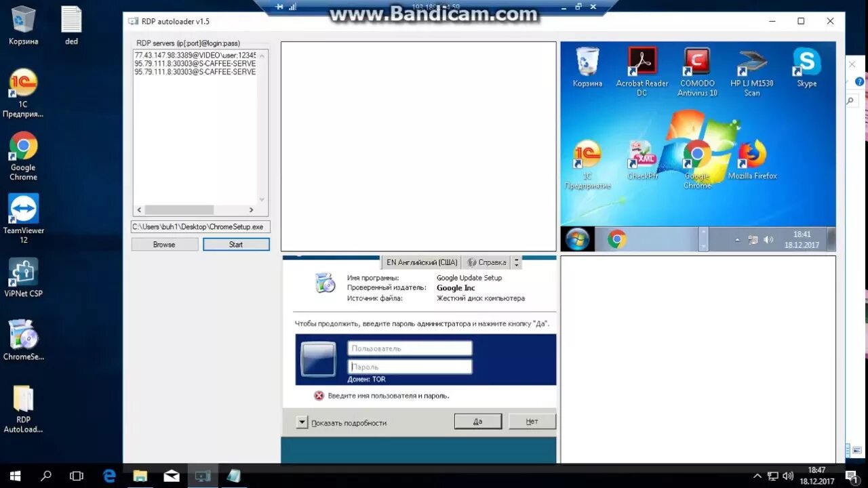This screenshot has width=868, height=488.
Task: Click the Chrome icon in the remote taskbar
Action: pyautogui.click(x=616, y=239)
